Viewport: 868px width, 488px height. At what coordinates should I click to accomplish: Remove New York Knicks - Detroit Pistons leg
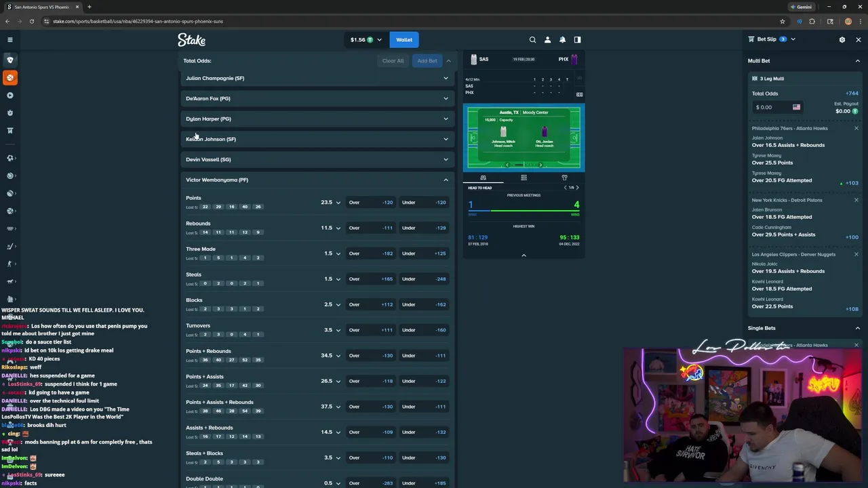856,200
